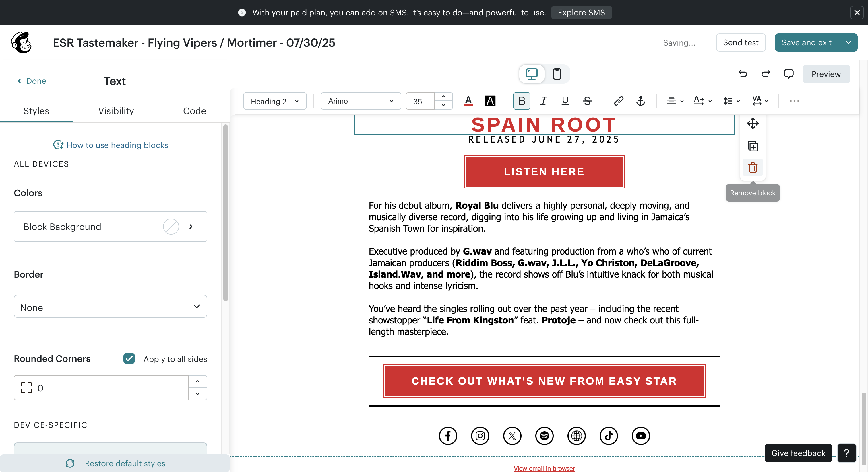Image resolution: width=868 pixels, height=472 pixels.
Task: Open the Border None dropdown
Action: click(x=110, y=307)
